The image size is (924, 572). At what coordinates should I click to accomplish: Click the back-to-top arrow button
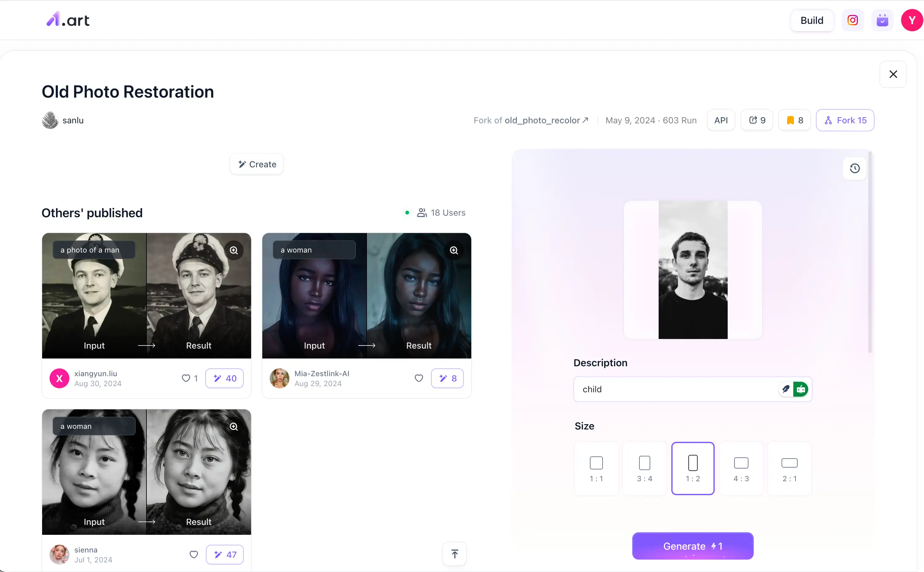455,554
